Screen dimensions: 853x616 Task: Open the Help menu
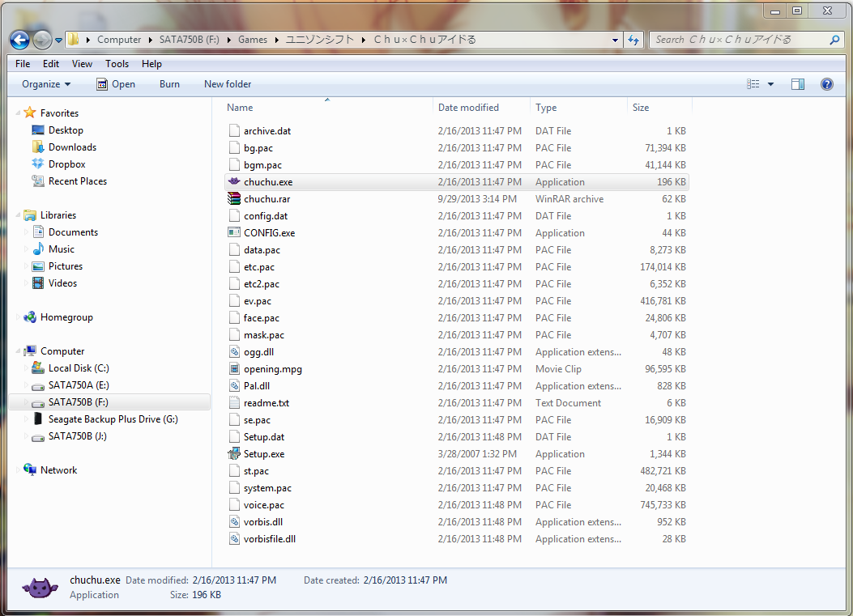(x=151, y=64)
